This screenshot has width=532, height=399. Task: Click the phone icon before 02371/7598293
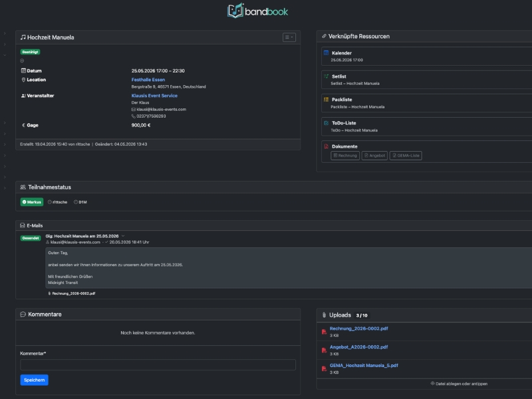(134, 116)
